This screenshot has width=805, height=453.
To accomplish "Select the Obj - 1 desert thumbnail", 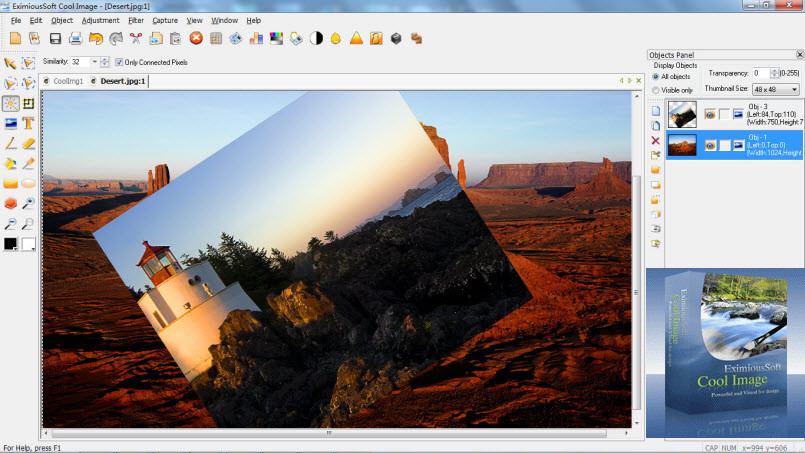I will (x=682, y=145).
